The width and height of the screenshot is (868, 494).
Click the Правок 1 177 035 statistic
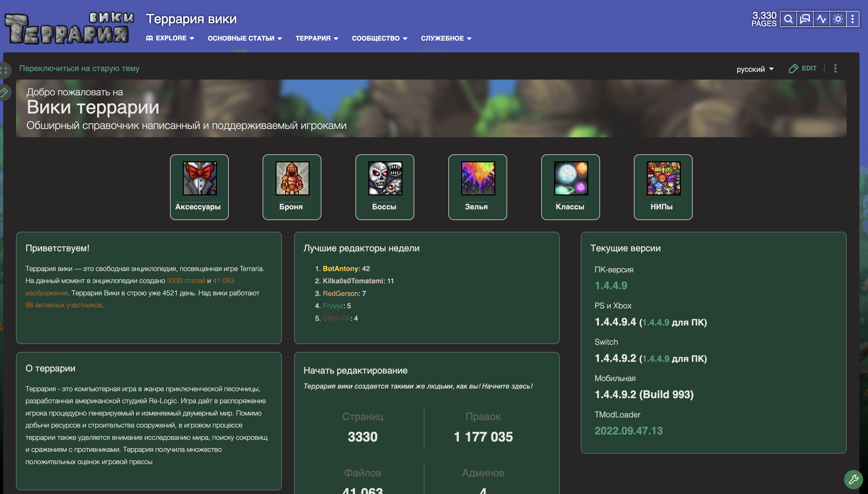(483, 428)
